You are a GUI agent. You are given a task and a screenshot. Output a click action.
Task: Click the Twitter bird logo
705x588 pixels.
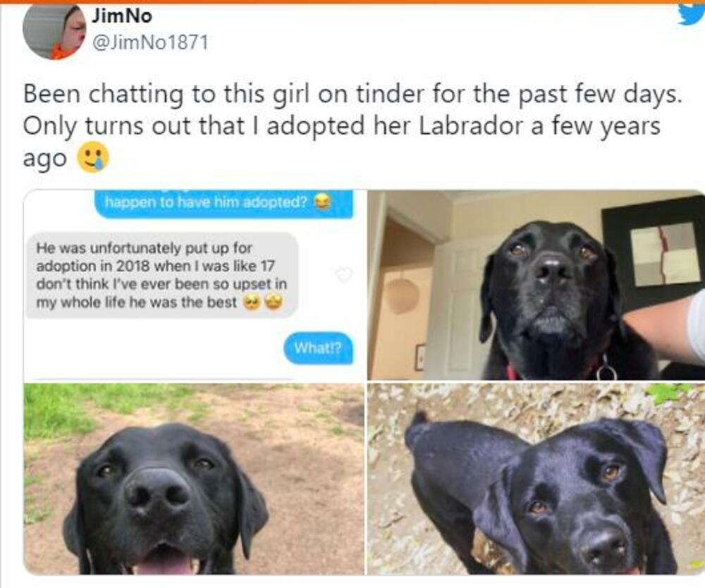[x=692, y=14]
